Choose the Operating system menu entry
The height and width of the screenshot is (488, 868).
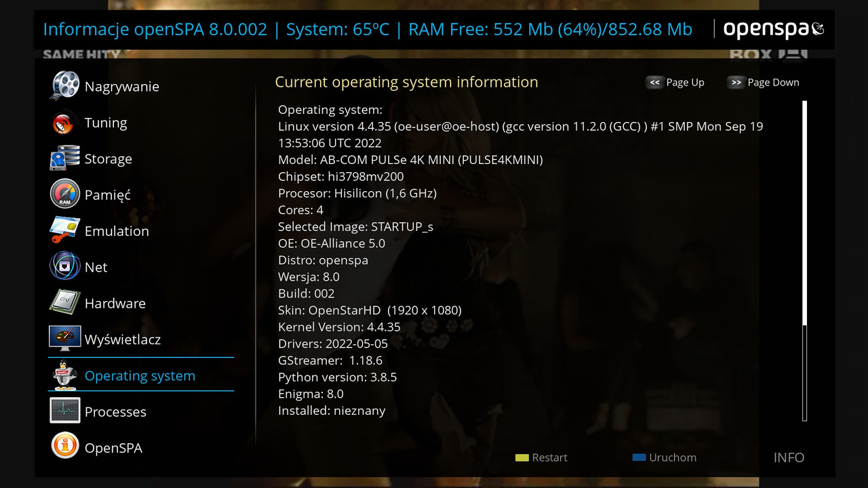point(141,375)
